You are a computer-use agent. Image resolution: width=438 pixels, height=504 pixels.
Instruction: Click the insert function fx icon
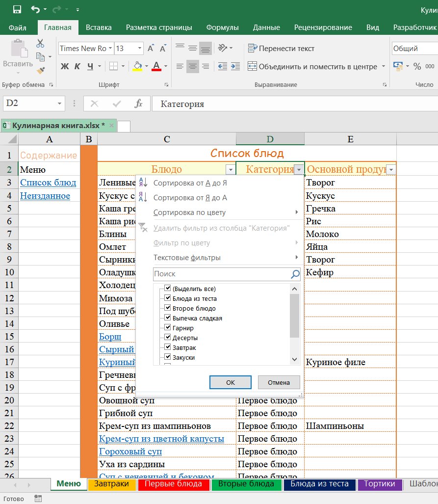(139, 104)
